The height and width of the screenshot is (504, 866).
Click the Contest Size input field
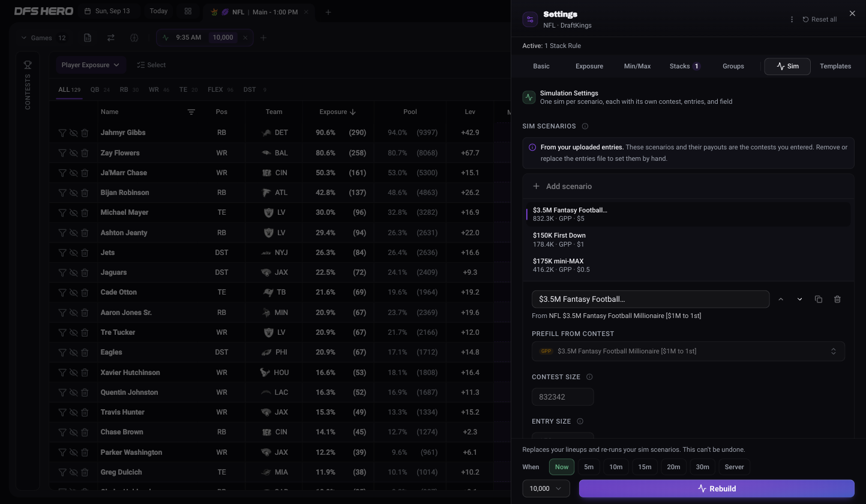(562, 397)
